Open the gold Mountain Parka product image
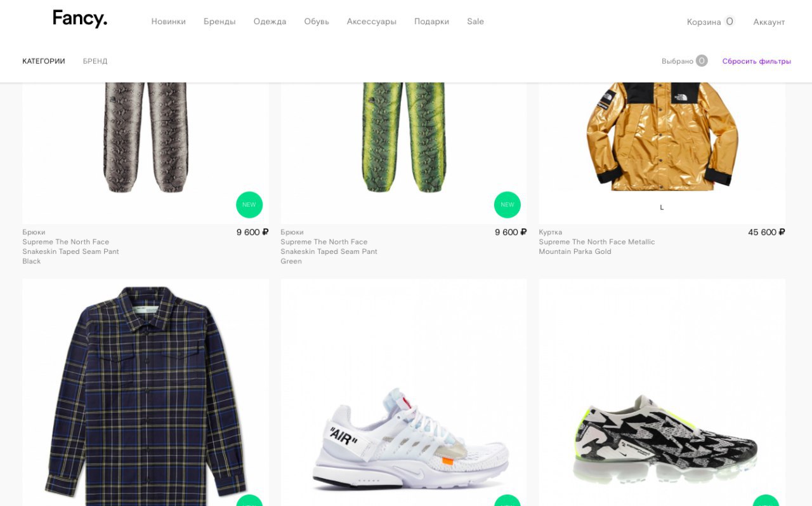 [662, 136]
